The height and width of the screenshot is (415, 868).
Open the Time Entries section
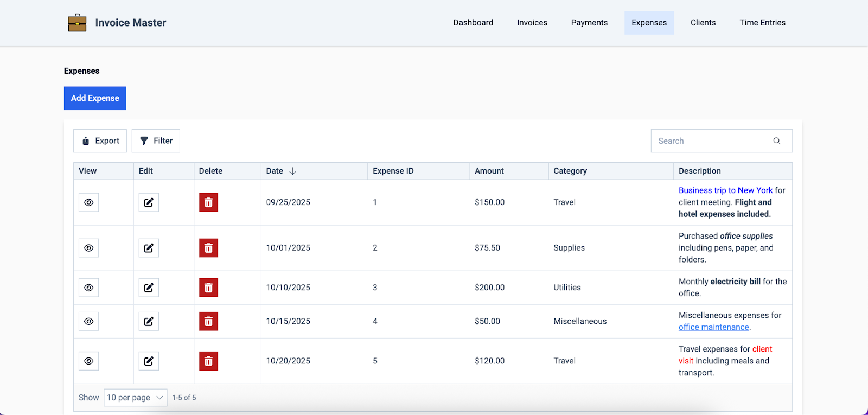pyautogui.click(x=762, y=23)
